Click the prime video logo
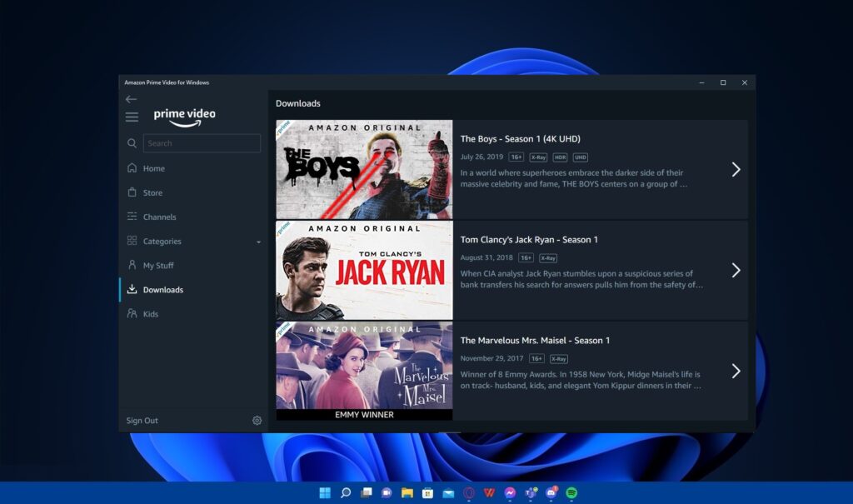Viewport: 853px width, 504px height. [x=184, y=117]
